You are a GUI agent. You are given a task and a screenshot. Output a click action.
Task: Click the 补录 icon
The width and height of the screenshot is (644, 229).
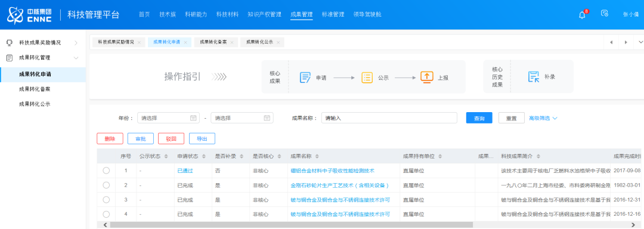(x=534, y=77)
